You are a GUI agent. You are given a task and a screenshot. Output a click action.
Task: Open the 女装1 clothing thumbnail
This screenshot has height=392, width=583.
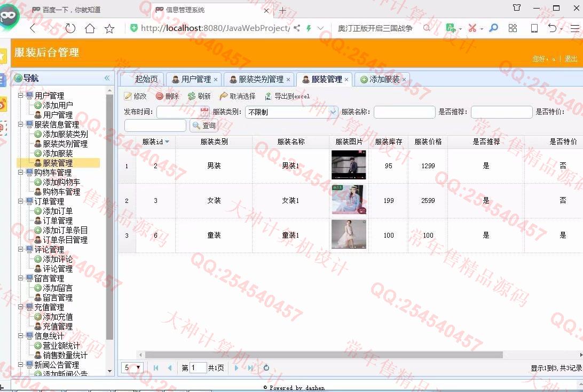pos(349,200)
